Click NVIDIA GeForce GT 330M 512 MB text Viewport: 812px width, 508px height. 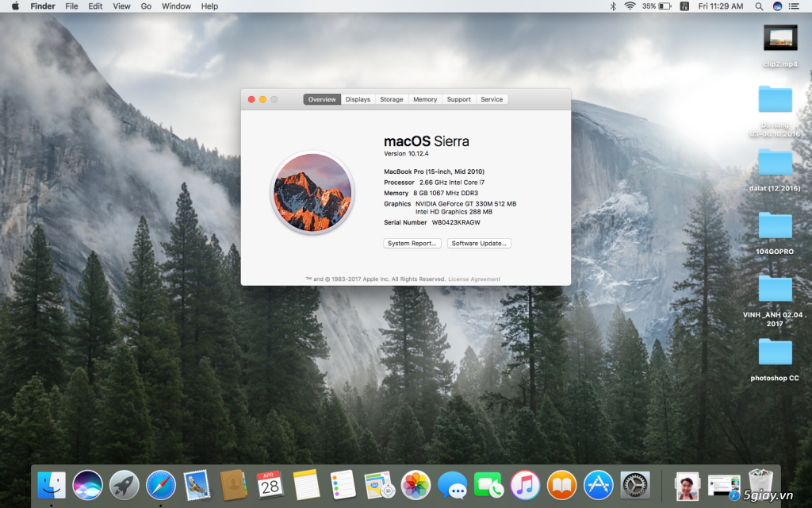[x=465, y=204]
